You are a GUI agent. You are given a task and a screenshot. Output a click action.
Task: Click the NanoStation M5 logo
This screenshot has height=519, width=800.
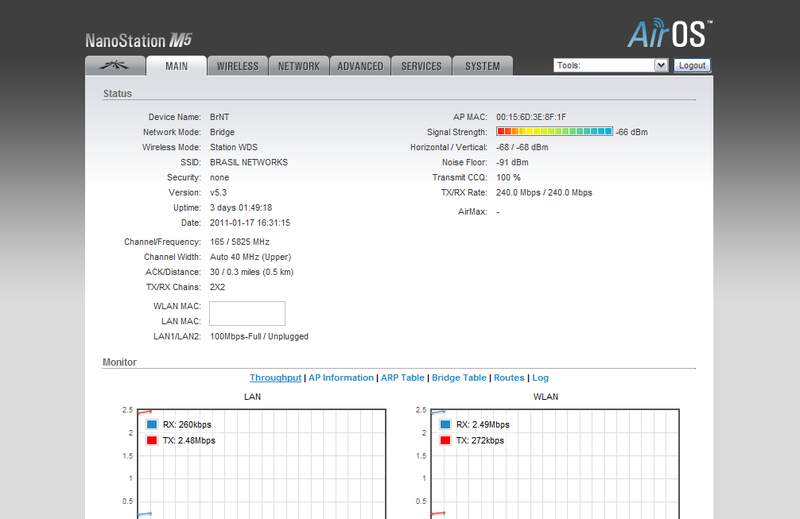(138, 40)
